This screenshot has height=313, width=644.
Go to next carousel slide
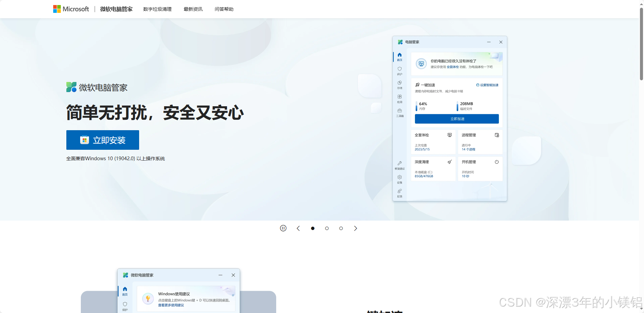tap(355, 228)
